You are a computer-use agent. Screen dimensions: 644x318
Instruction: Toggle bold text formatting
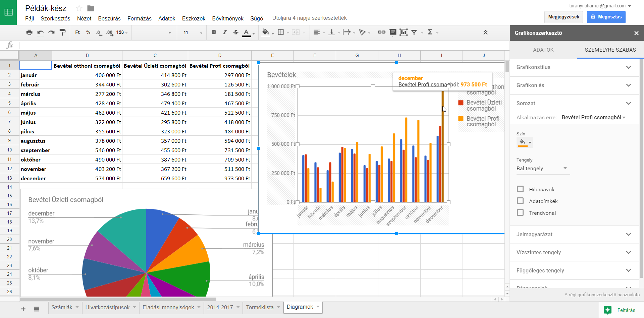(x=214, y=33)
